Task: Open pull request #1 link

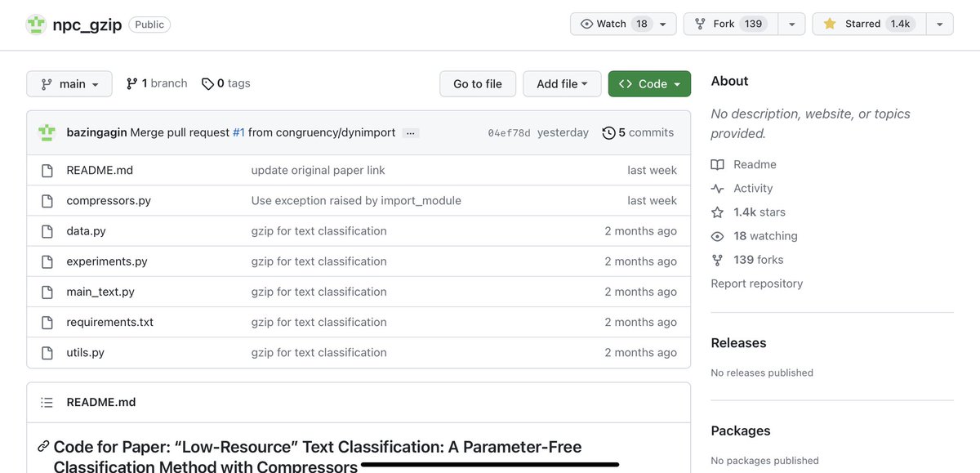Action: [238, 132]
